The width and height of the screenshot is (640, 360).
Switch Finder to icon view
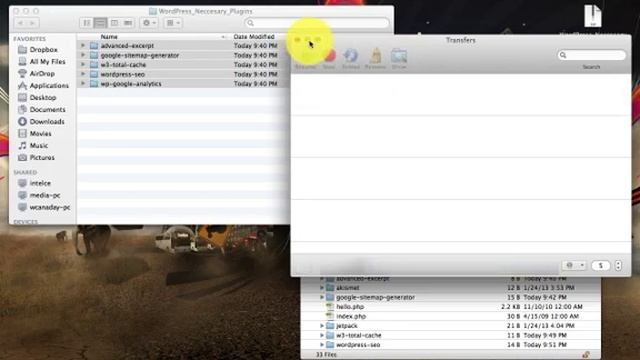(87, 23)
